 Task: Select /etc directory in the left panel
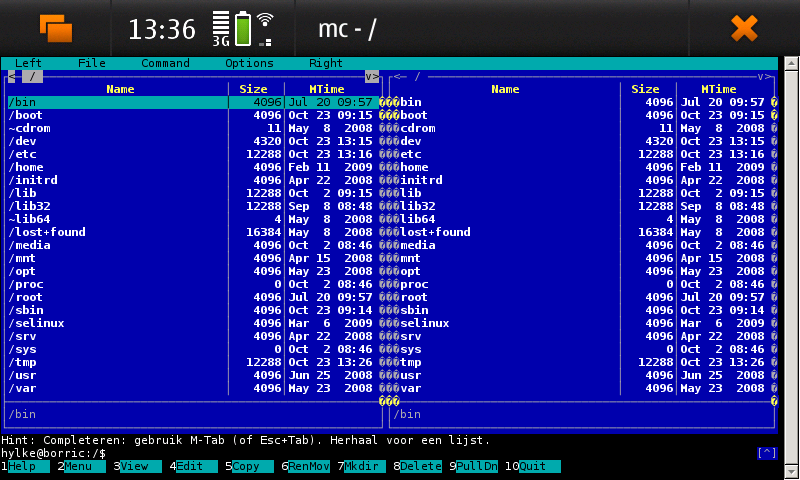click(x=22, y=154)
